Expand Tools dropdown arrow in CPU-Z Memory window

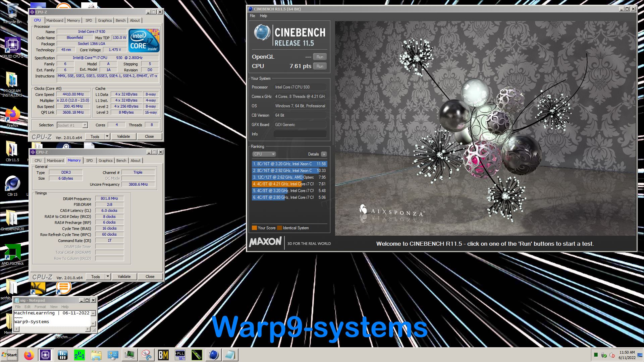click(108, 277)
